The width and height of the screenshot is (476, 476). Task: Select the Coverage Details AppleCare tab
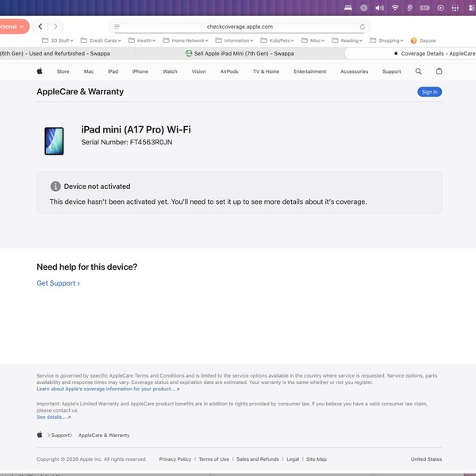tap(410, 53)
